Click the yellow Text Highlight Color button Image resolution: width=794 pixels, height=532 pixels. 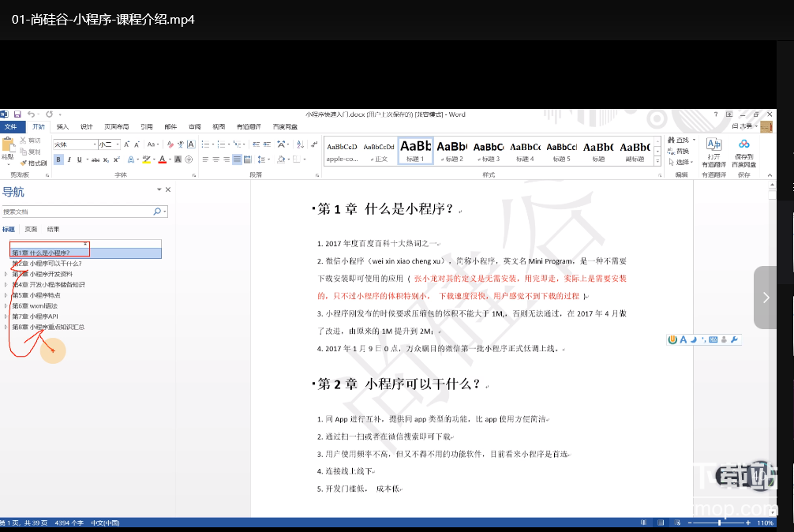146,159
